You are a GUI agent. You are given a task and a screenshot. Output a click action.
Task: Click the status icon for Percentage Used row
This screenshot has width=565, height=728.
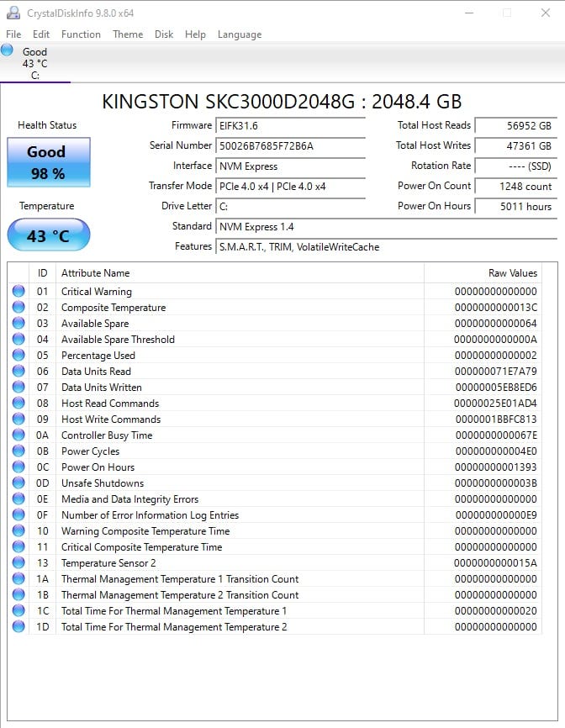[18, 356]
